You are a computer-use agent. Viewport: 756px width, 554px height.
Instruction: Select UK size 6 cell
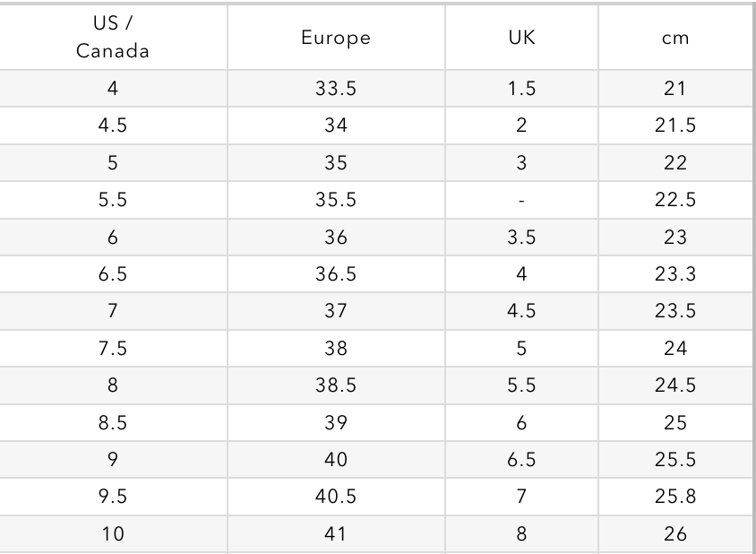pos(521,423)
